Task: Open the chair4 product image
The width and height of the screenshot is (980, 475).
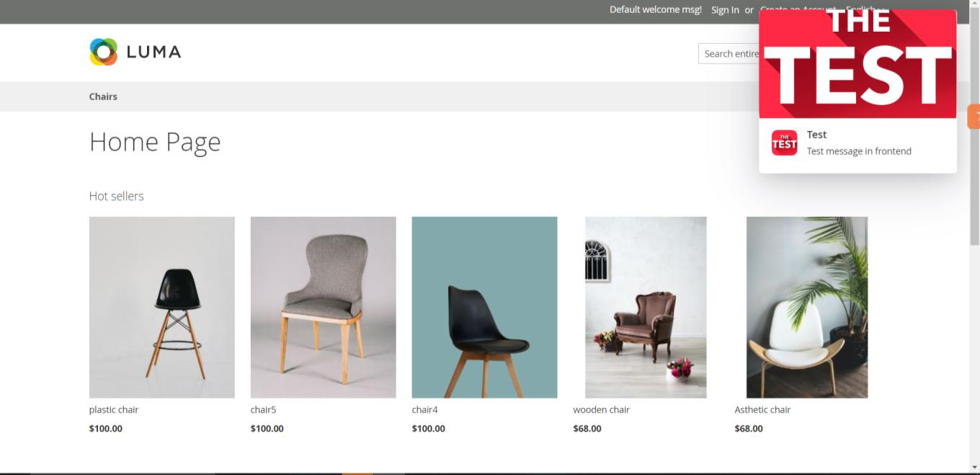Action: [485, 307]
